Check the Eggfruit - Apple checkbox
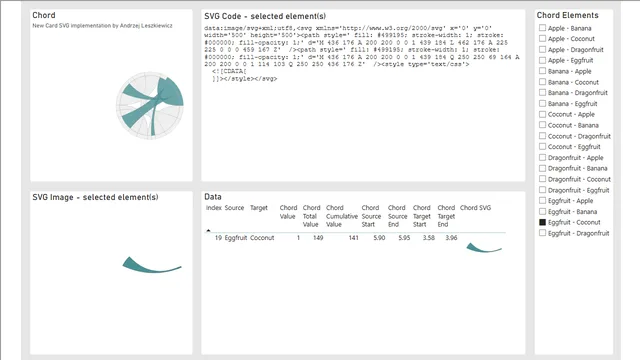Viewport: 640px width, 360px height. pos(542,200)
